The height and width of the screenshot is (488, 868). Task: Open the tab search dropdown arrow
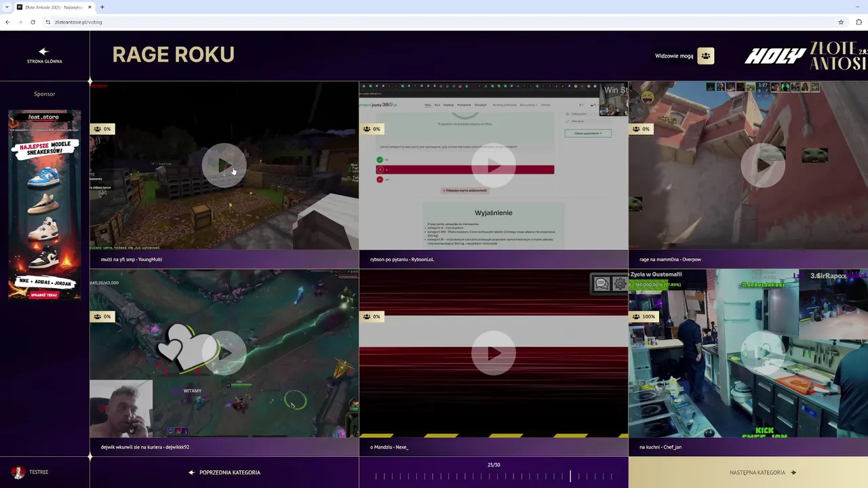[x=6, y=7]
